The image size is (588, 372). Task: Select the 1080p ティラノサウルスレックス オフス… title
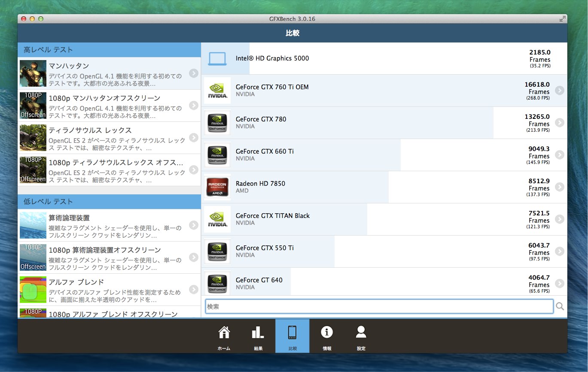116,163
